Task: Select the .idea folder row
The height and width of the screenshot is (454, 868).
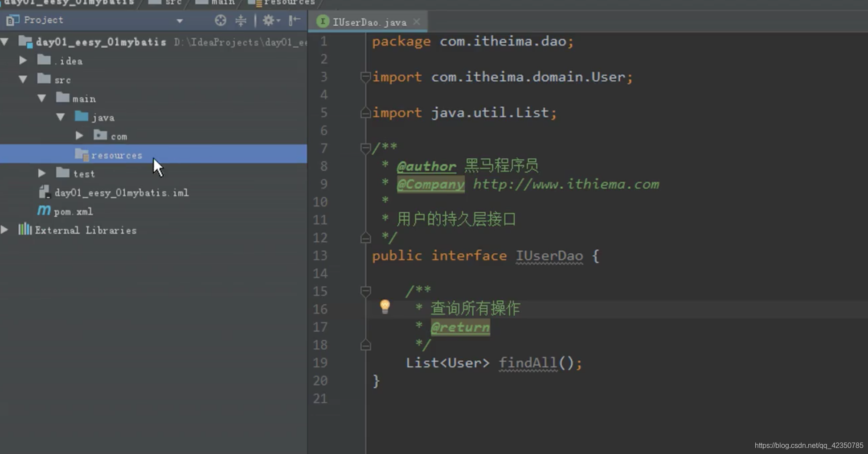Action: pos(153,61)
